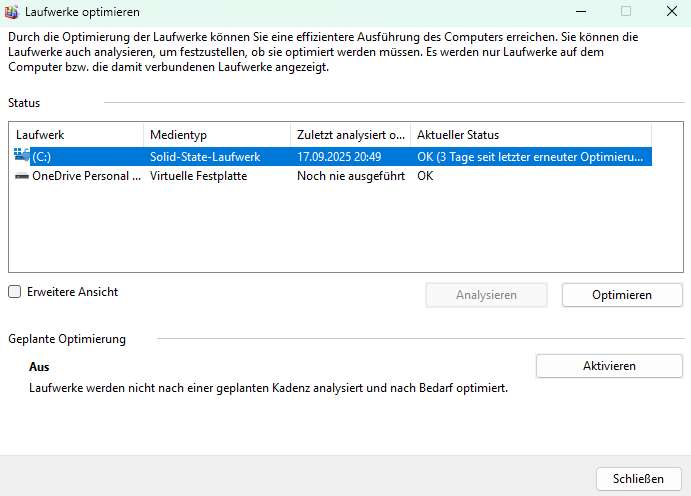Screen dimensions: 691x496
Task: Activate scheduled optimization with Aktivieren
Action: pyautogui.click(x=609, y=366)
